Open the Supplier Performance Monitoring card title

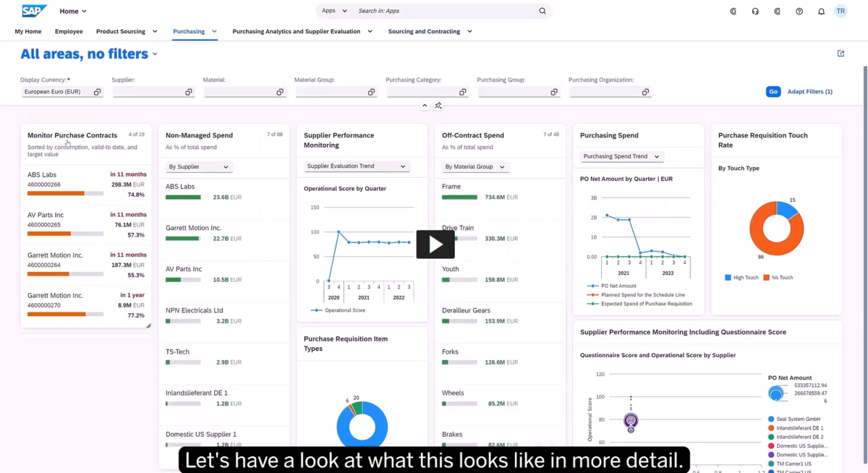click(x=339, y=140)
